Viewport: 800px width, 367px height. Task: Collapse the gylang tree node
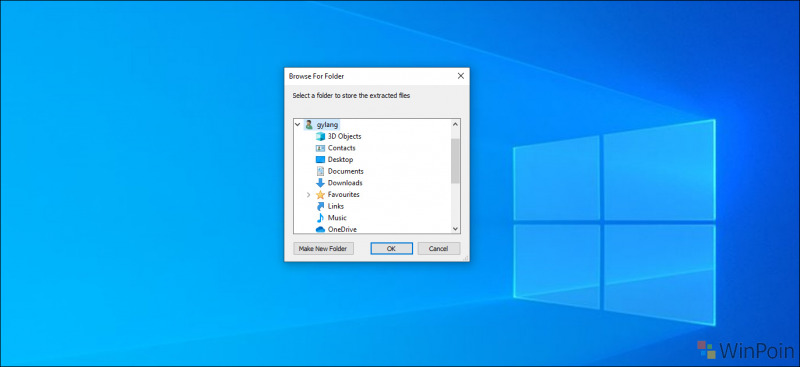click(x=298, y=125)
